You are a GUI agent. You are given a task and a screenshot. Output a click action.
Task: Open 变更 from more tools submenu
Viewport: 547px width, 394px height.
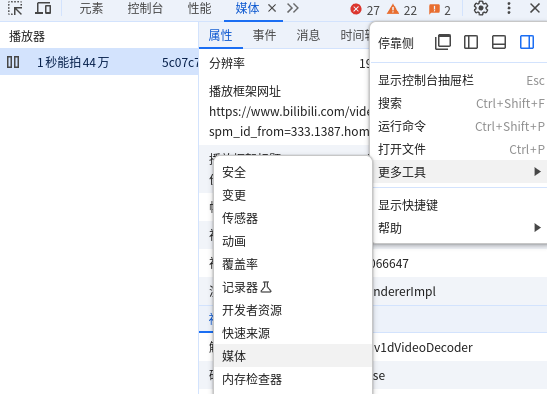coord(293,195)
